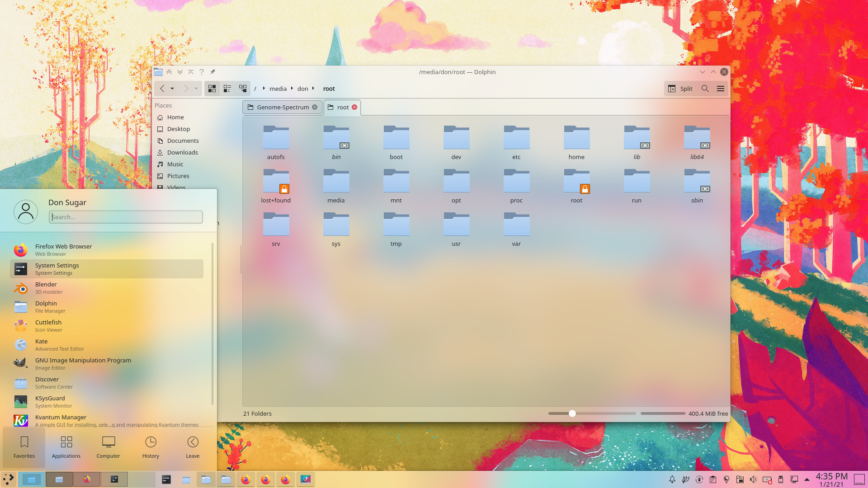
Task: Open the Leave launcher tab
Action: (x=193, y=447)
